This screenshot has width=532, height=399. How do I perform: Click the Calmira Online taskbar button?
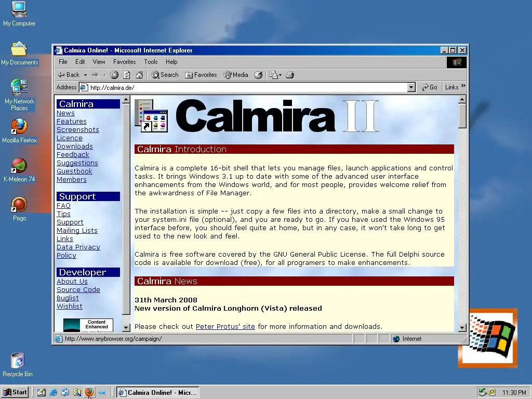pos(158,393)
